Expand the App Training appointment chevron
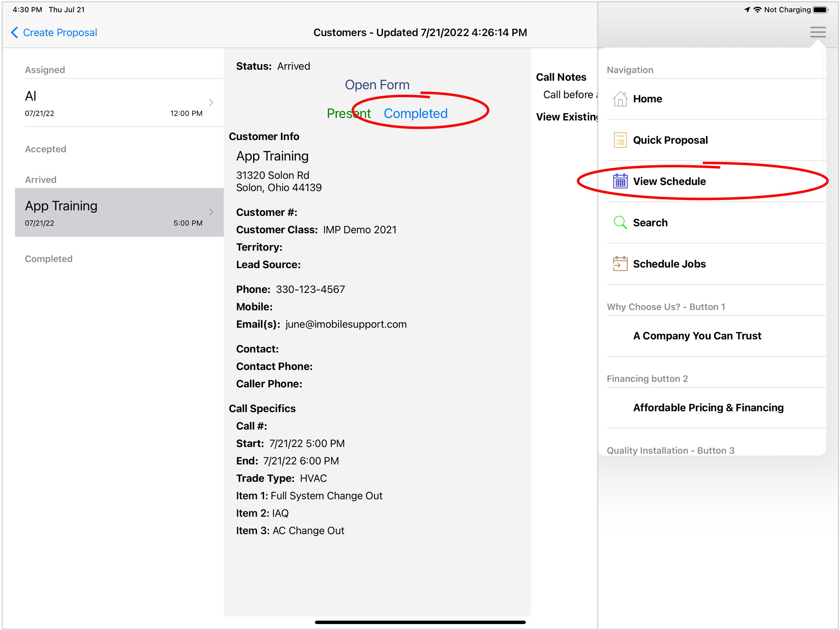Image resolution: width=840 pixels, height=630 pixels. pyautogui.click(x=211, y=212)
